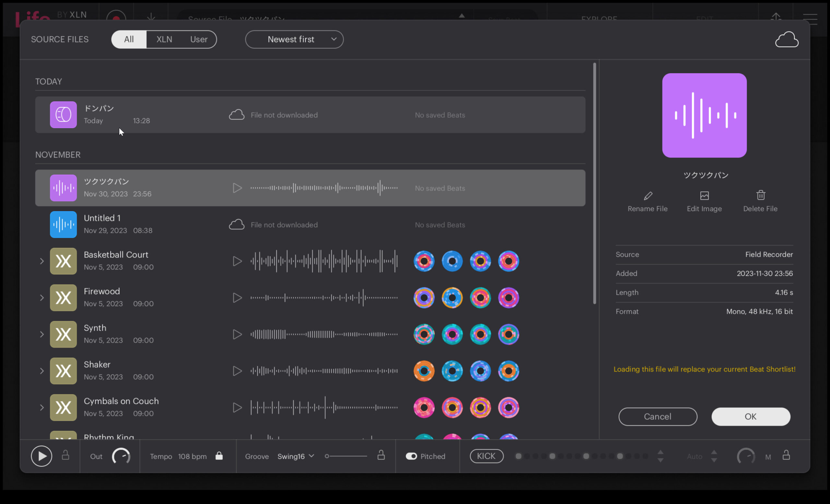The width and height of the screenshot is (830, 504).
Task: Click the Rename File pencil icon
Action: coord(648,195)
